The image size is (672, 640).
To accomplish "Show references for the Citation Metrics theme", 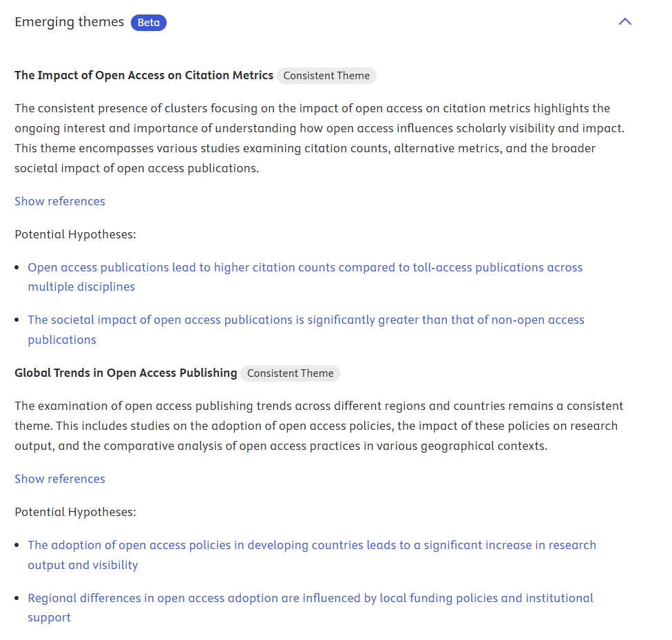I will tap(60, 201).
